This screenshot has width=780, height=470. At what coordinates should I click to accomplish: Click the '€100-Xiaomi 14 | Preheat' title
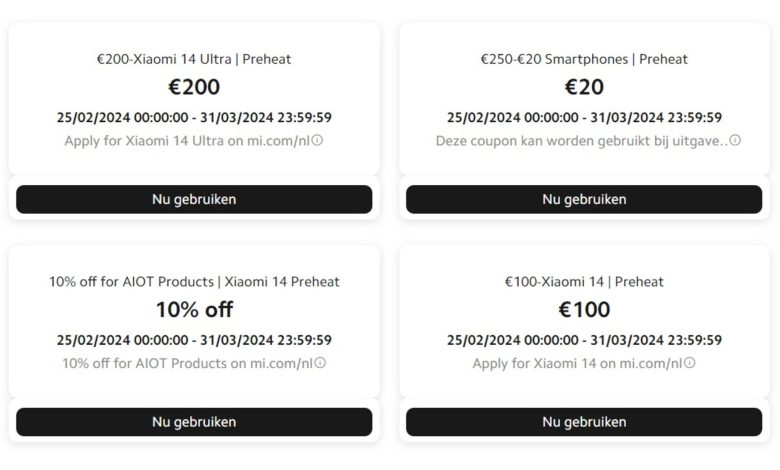(x=584, y=282)
